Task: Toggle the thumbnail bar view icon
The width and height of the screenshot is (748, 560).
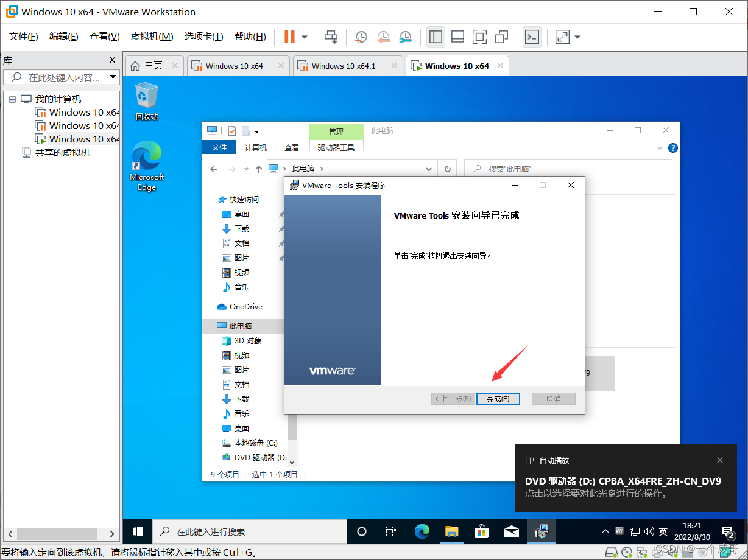Action: tap(457, 37)
